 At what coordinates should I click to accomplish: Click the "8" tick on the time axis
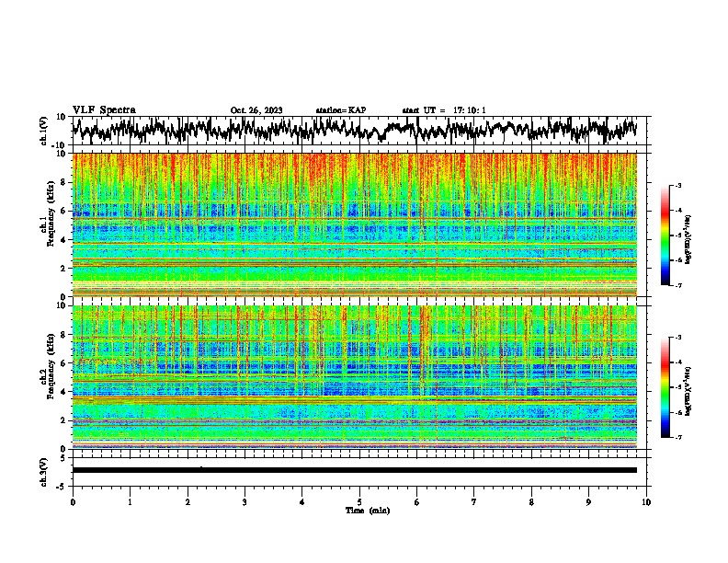point(531,502)
